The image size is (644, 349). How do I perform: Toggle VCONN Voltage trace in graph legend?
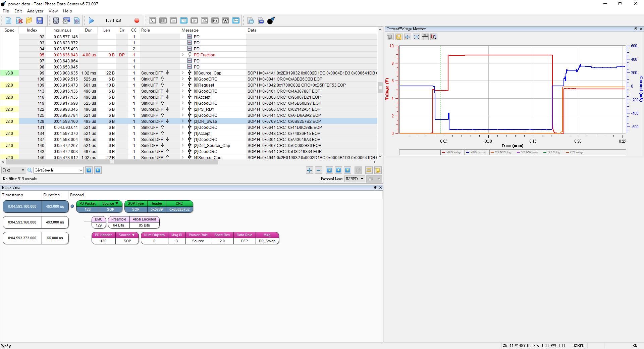coord(501,152)
